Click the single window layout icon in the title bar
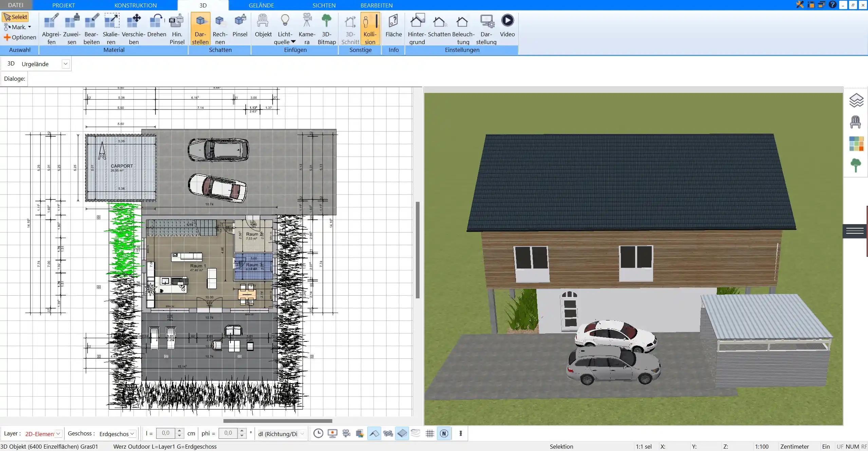 pos(811,5)
